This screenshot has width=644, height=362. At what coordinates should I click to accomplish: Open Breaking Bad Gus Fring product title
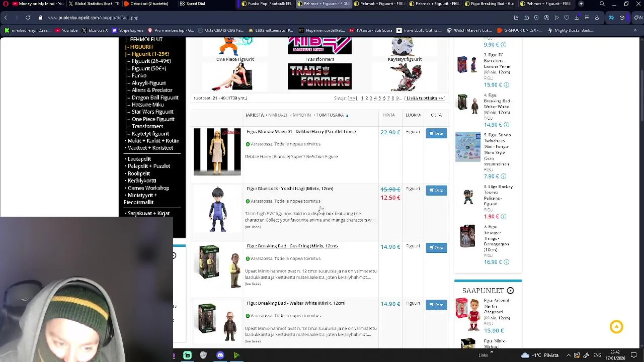click(x=292, y=246)
